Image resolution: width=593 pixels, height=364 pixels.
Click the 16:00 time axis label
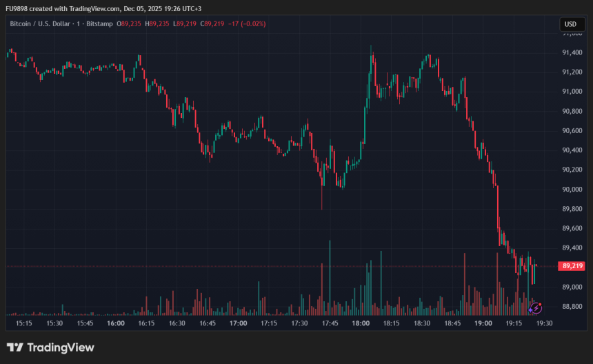pyautogui.click(x=116, y=323)
